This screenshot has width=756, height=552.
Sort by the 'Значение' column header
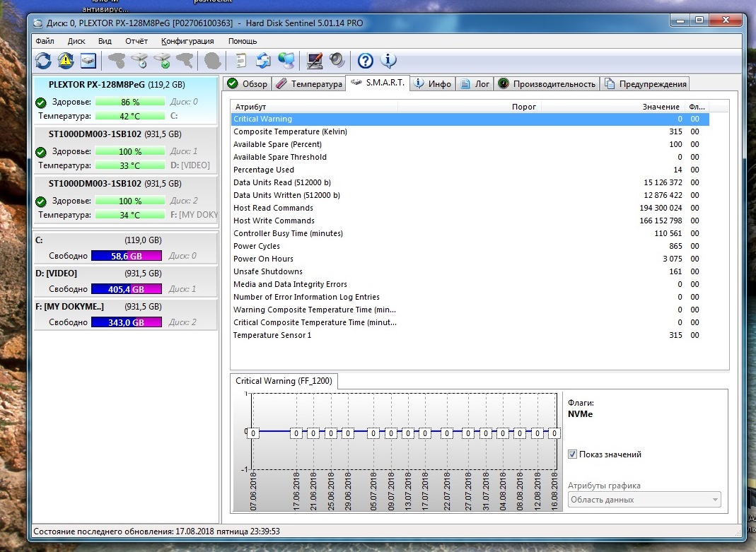(661, 107)
